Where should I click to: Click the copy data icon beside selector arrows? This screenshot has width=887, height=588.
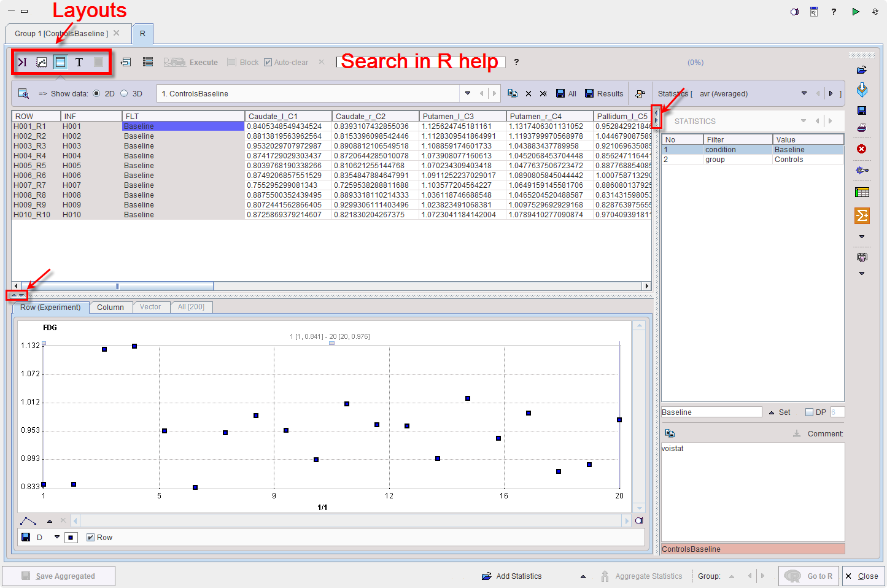(513, 93)
